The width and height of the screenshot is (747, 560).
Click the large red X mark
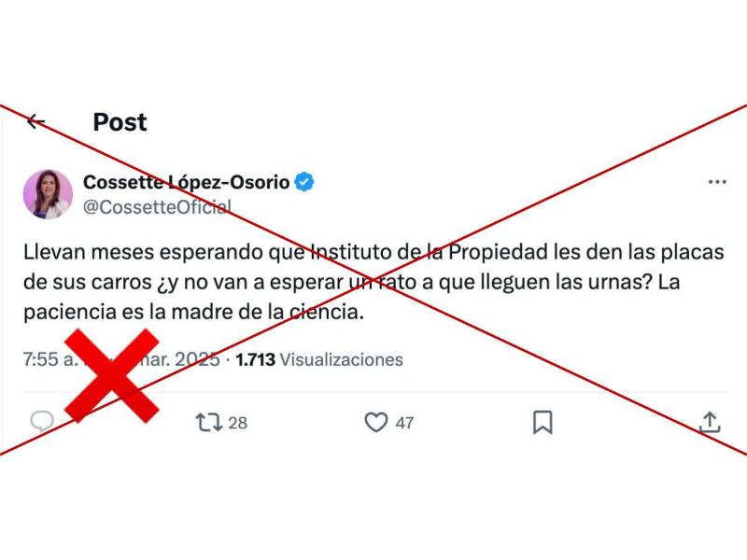(x=111, y=375)
